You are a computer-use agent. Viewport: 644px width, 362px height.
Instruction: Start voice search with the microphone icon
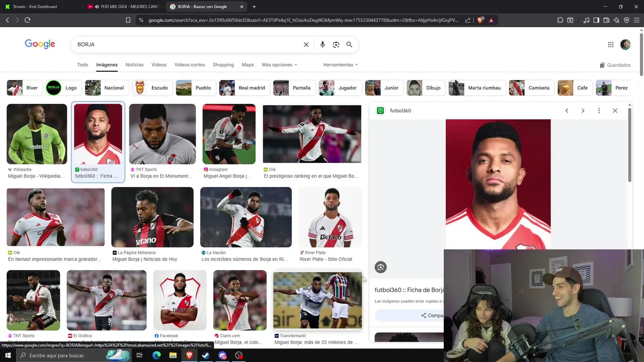[x=323, y=44]
